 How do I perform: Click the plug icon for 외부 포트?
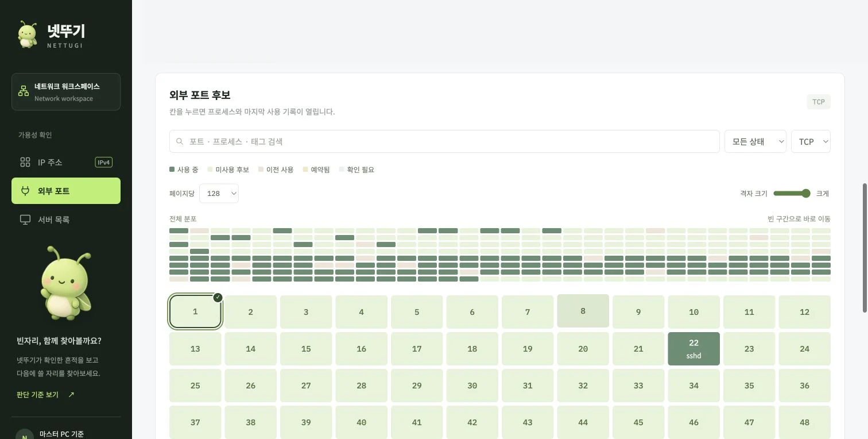point(25,191)
